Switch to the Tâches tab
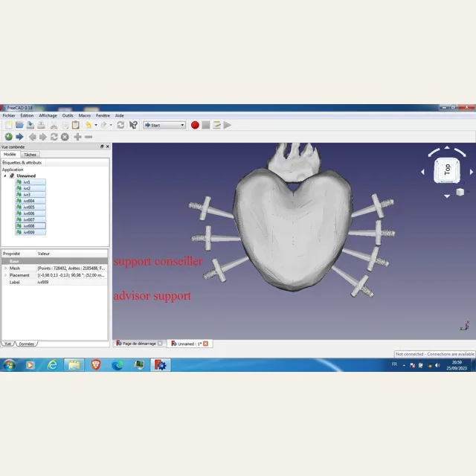Screen dimensions: 476x476 (30, 155)
